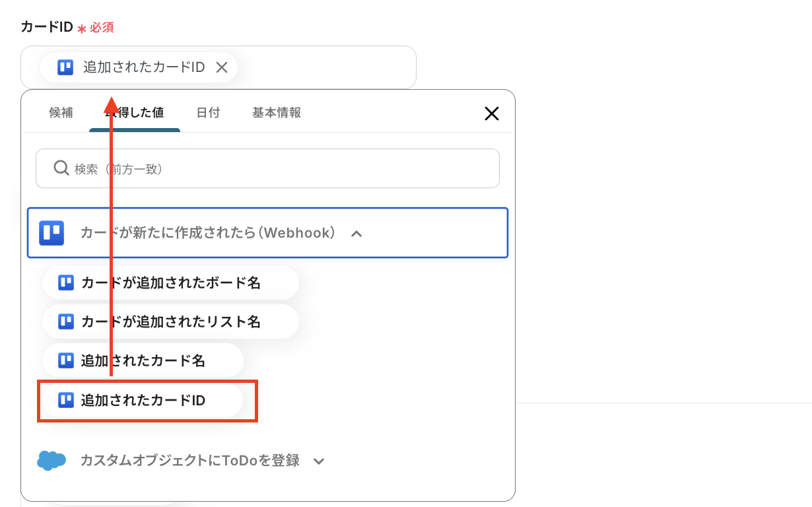Click the Trello icon beside 追加されたカード名
The image size is (812, 507).
point(65,360)
